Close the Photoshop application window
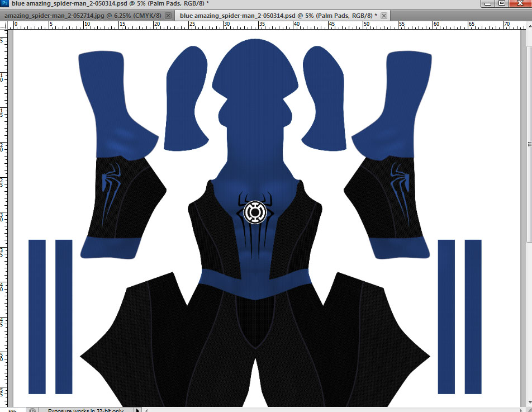Image resolution: width=532 pixels, height=412 pixels. (520, 3)
